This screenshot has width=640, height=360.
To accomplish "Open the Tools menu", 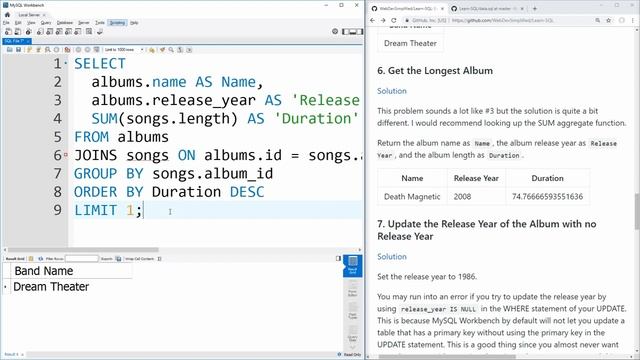I will (100, 23).
